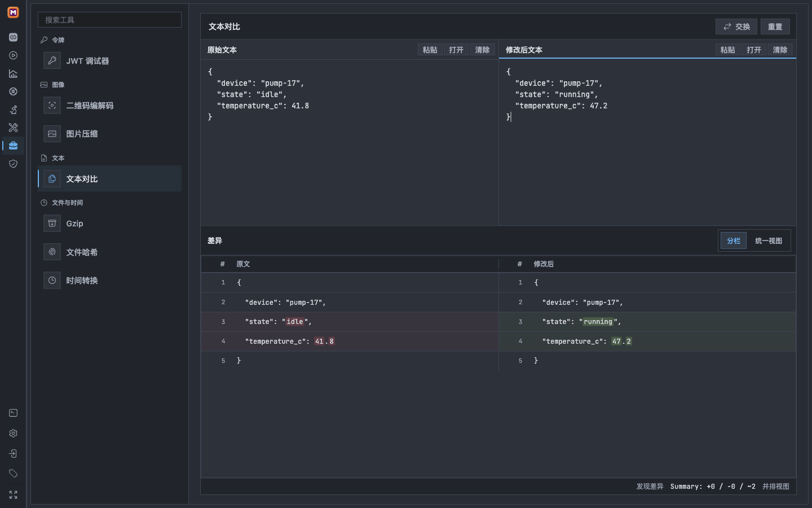Click the 令牌 category header
This screenshot has width=812, height=508.
[x=52, y=40]
